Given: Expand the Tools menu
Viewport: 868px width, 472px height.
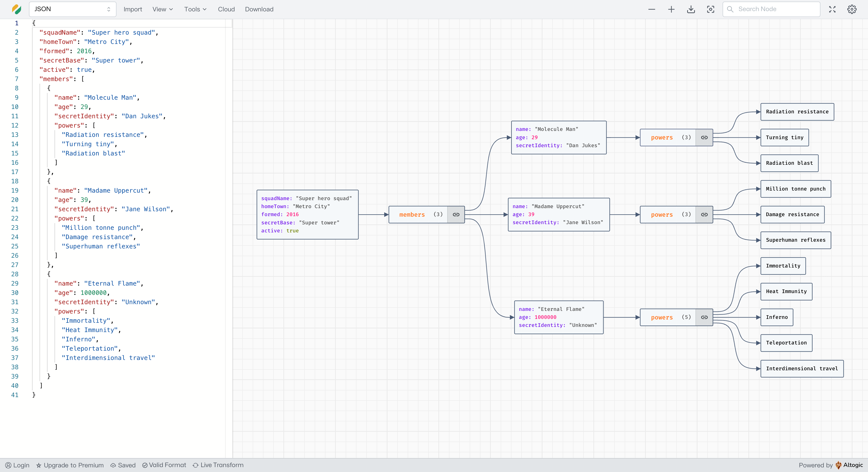Looking at the screenshot, I should click(x=195, y=10).
